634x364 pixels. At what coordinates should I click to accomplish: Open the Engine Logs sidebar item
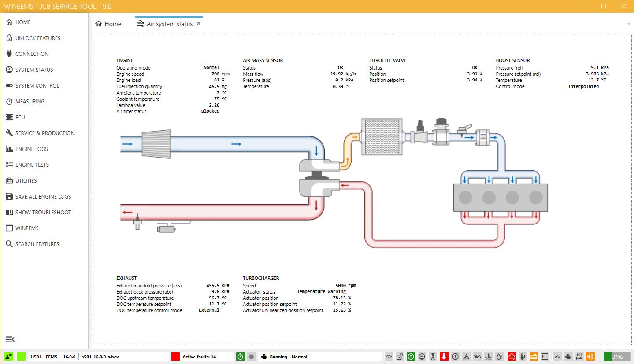31,149
